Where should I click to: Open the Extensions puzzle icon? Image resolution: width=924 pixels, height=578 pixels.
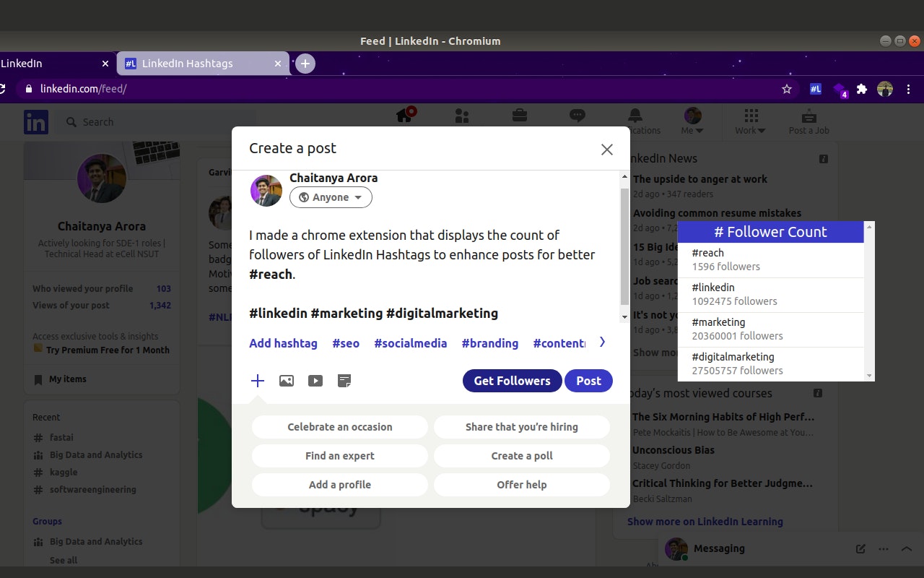(x=862, y=89)
